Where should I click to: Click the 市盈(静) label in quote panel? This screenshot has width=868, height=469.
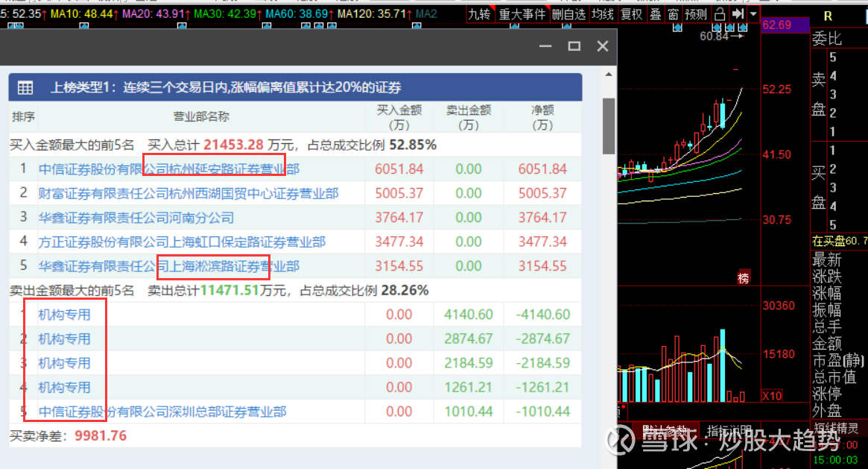pos(837,361)
